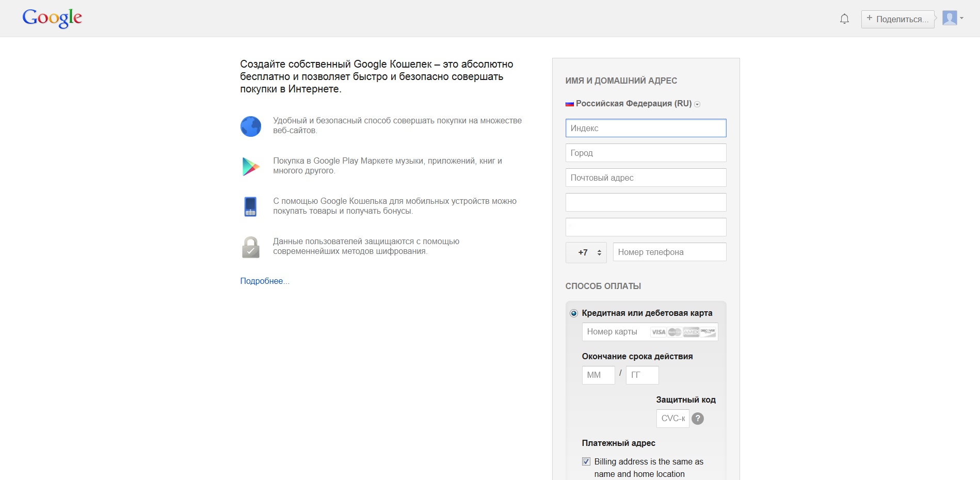The height and width of the screenshot is (480, 980).
Task: Open the Подробнее link
Action: pos(264,281)
